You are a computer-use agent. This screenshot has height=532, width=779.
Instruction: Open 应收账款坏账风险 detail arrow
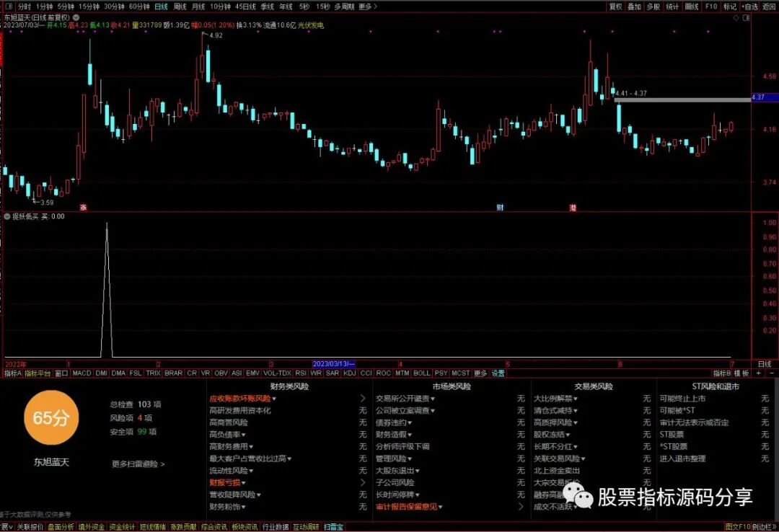click(x=362, y=399)
